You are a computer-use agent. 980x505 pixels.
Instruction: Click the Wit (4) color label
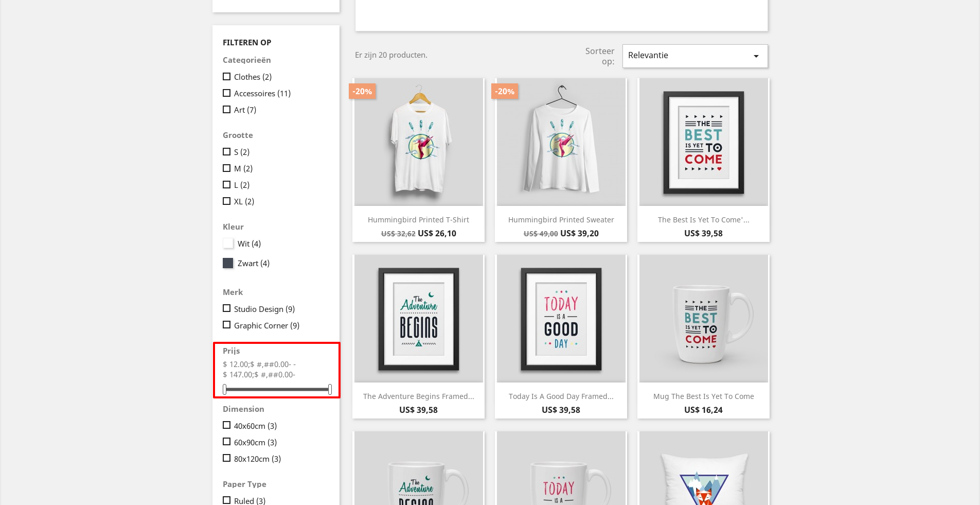pos(249,243)
